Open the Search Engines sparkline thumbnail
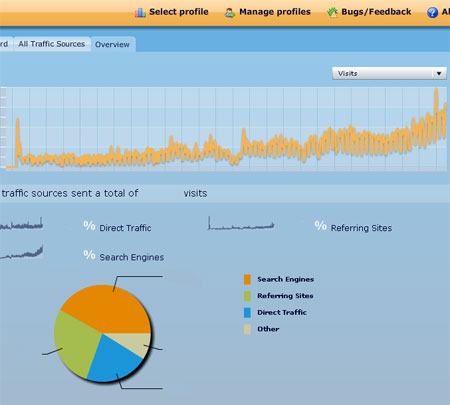Viewport: 450px width, 405px height. pyautogui.click(x=22, y=252)
